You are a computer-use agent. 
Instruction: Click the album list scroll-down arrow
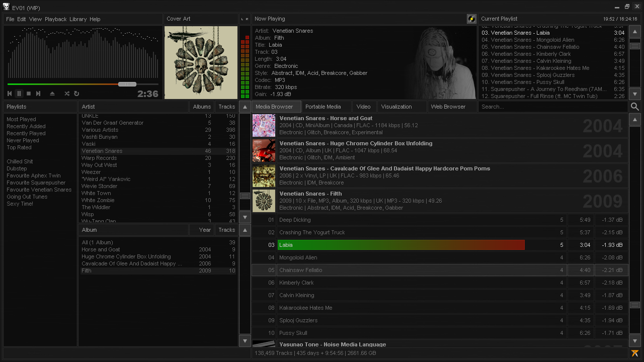(x=245, y=341)
